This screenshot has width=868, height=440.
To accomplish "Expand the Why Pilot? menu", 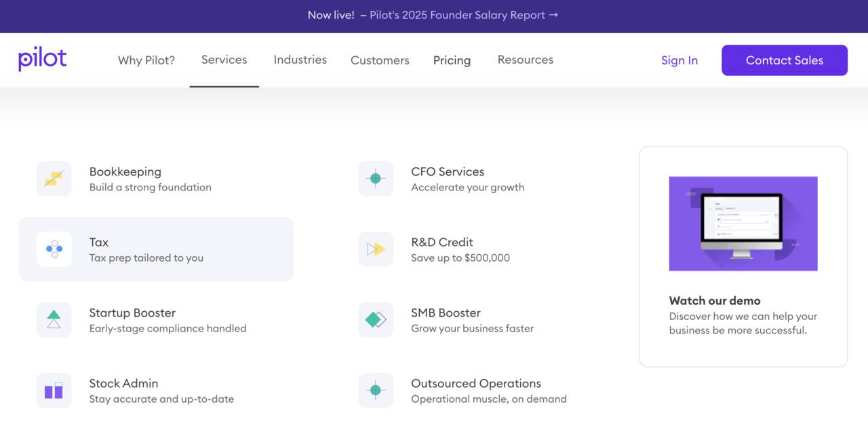I will tap(146, 60).
